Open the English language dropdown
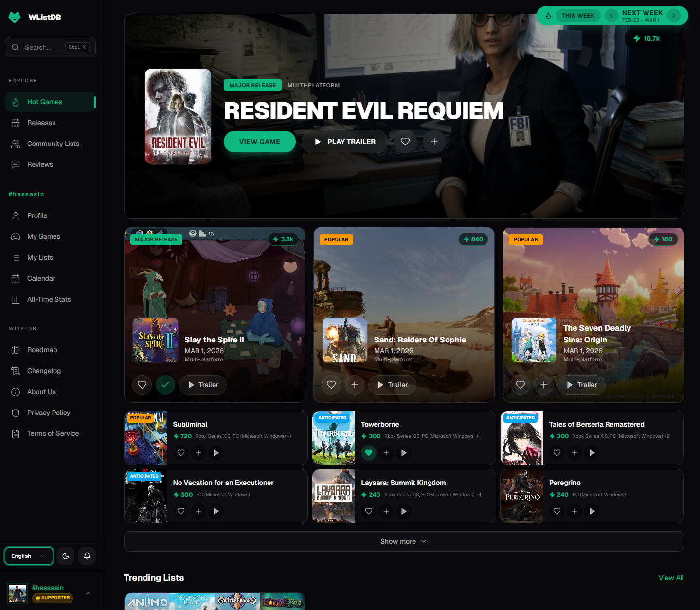Screen dimensions: 700x610 (29, 556)
